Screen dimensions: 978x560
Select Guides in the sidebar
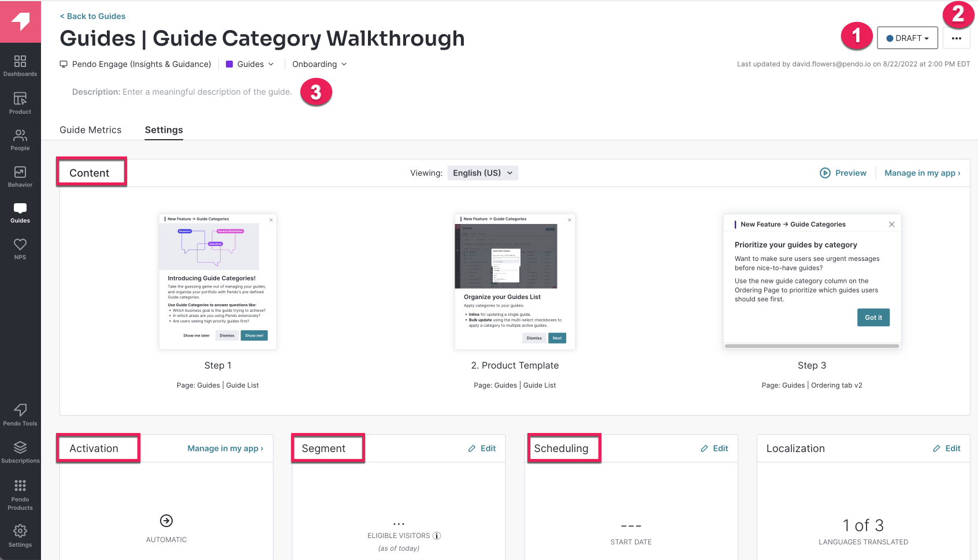(20, 213)
